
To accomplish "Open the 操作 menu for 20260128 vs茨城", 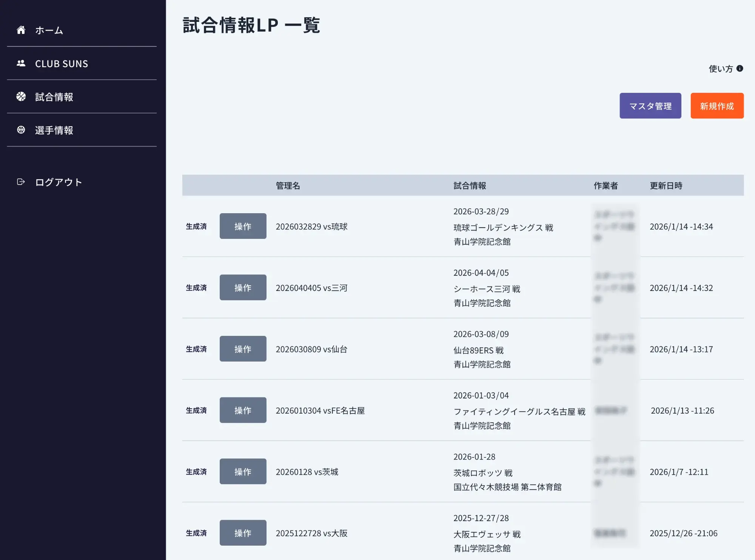I will pyautogui.click(x=243, y=471).
